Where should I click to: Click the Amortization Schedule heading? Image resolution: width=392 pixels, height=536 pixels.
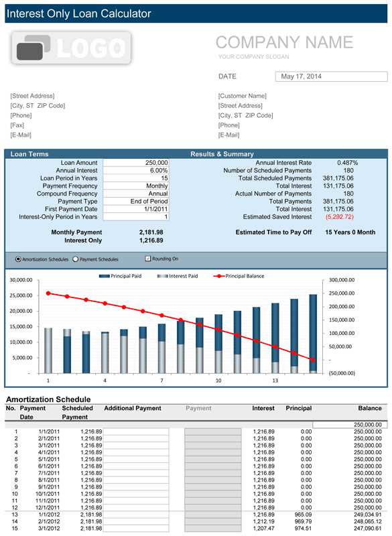point(48,399)
